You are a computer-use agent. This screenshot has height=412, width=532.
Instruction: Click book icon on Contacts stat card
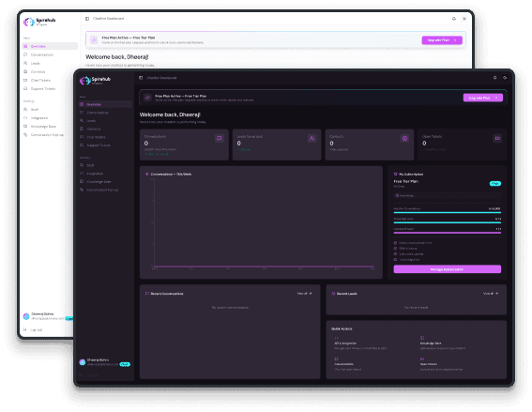(x=404, y=138)
